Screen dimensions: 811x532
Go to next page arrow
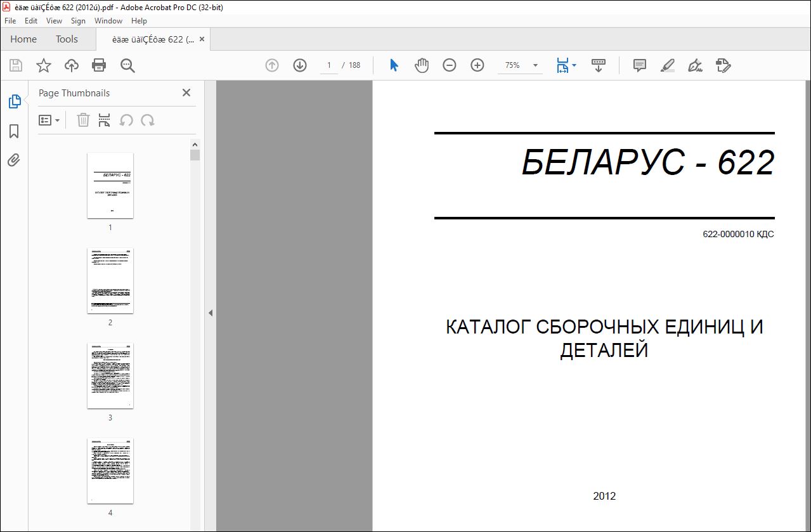300,65
